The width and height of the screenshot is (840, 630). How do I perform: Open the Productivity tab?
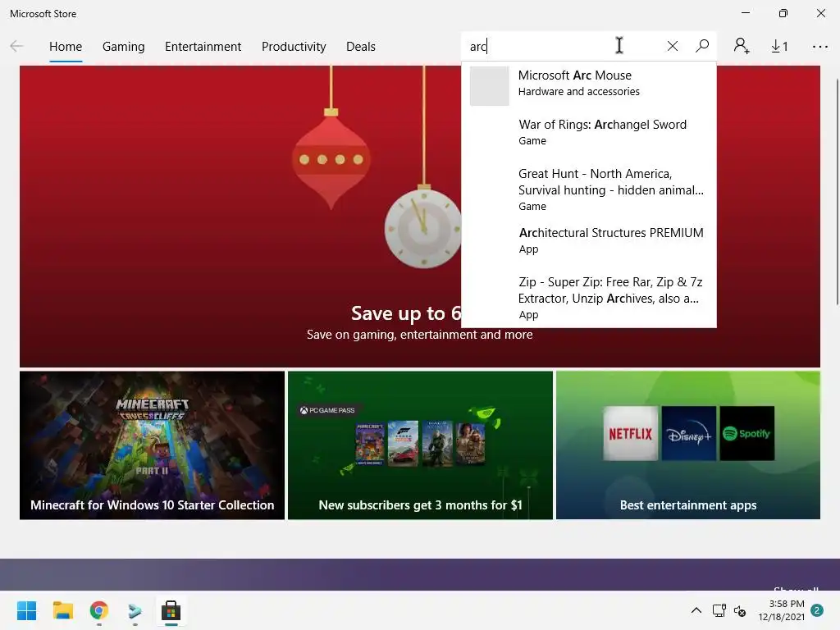click(x=294, y=47)
